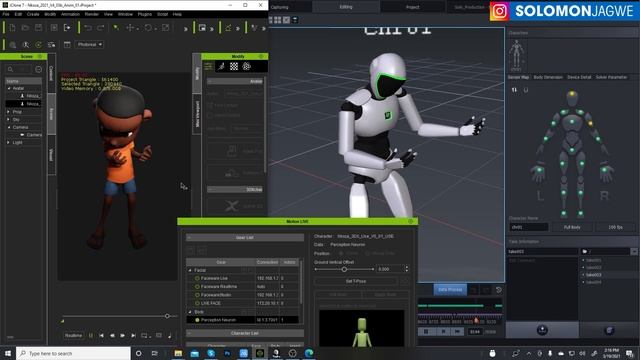Choose the Move object tool
Viewport: 640px width, 360px height.
130,28
